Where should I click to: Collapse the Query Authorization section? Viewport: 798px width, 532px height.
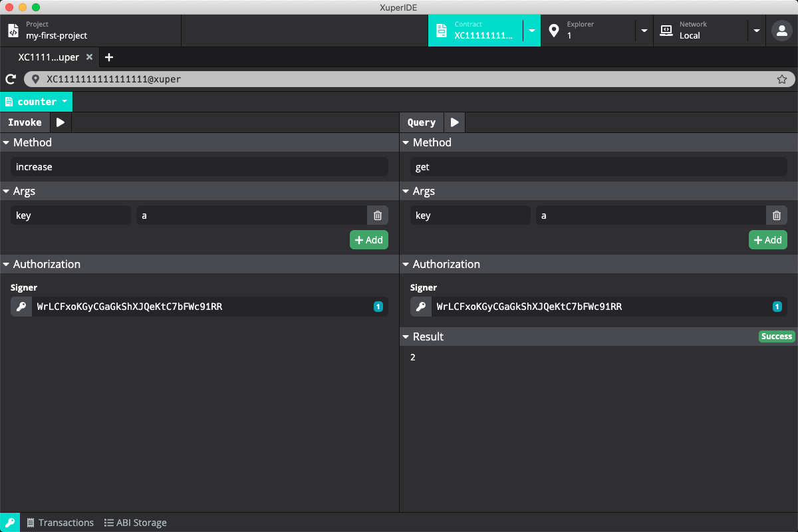coord(406,264)
